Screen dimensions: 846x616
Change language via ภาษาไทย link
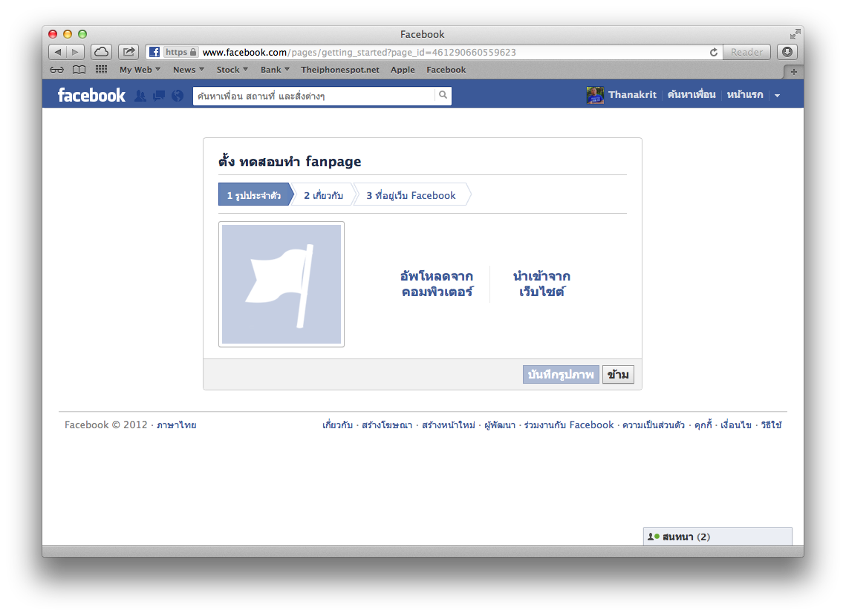click(177, 425)
